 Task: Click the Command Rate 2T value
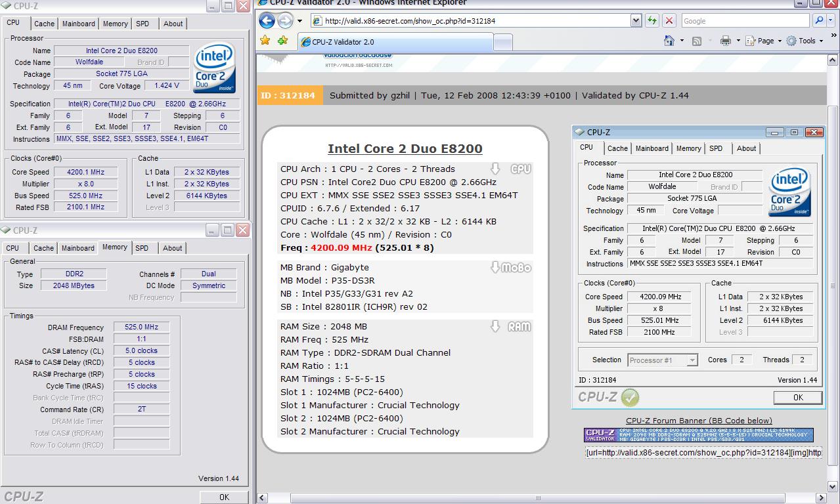pyautogui.click(x=142, y=409)
